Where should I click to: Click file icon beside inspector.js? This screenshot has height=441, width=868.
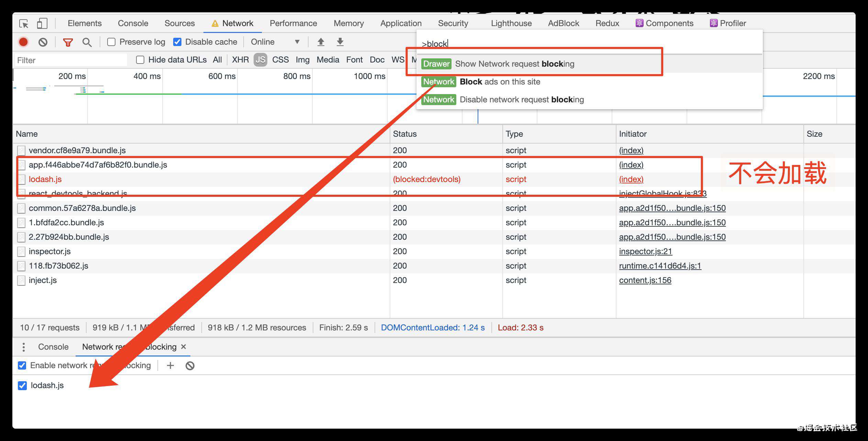tap(21, 251)
